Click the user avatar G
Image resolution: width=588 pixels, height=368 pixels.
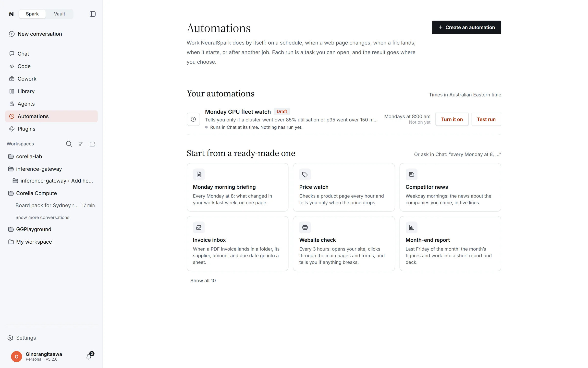click(16, 356)
